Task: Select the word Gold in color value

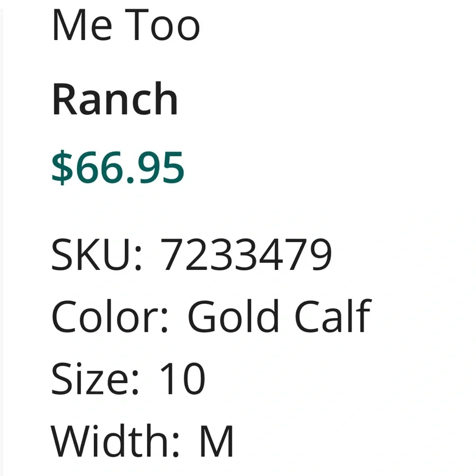Action: (x=233, y=316)
